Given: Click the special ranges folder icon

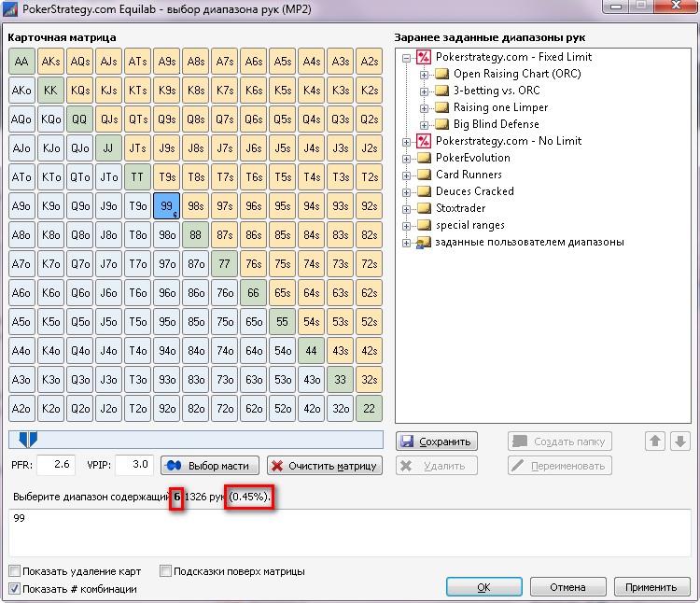Looking at the screenshot, I should [x=424, y=225].
